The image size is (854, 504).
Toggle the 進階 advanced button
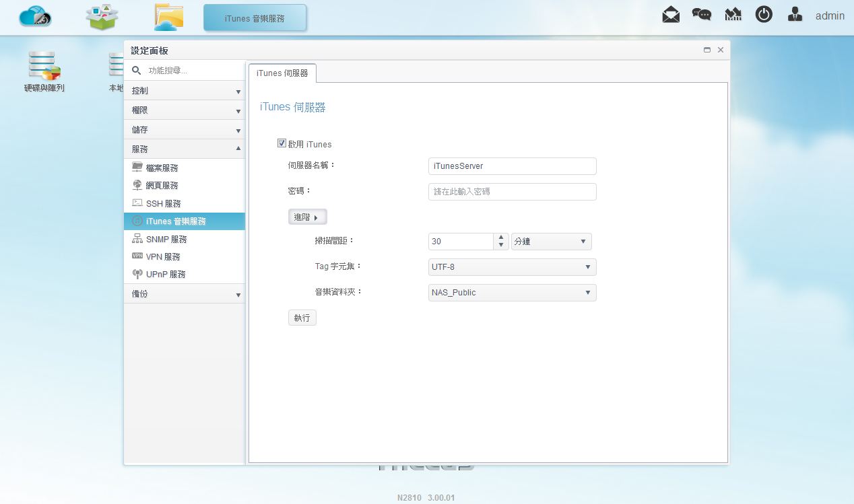tap(308, 217)
